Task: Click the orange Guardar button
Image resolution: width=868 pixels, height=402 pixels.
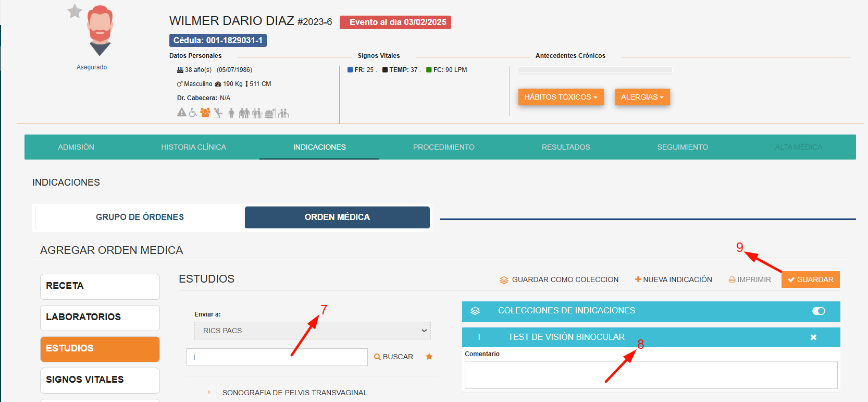Action: click(x=811, y=279)
